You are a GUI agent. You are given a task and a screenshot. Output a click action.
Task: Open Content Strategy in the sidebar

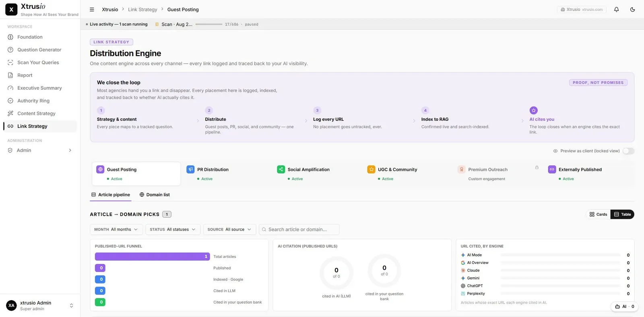tap(40, 113)
